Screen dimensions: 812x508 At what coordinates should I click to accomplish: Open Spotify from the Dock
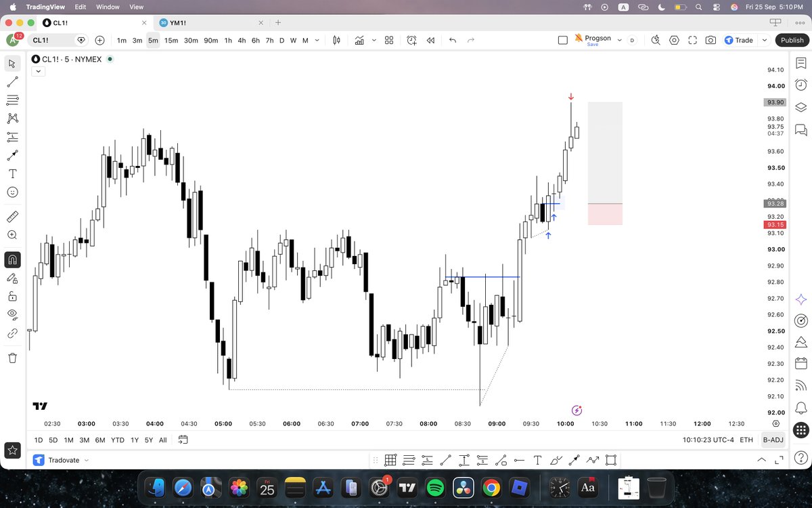(x=435, y=487)
